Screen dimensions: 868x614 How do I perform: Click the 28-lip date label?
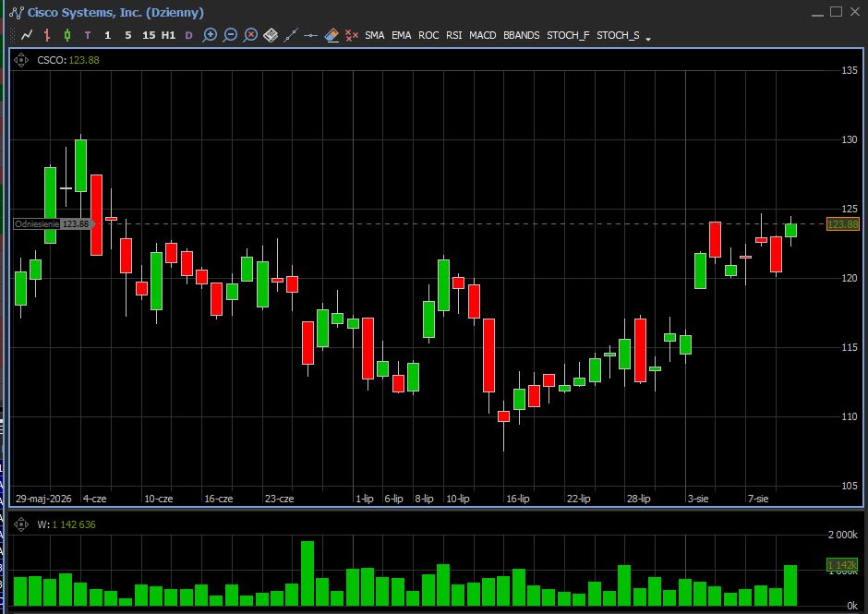[638, 499]
